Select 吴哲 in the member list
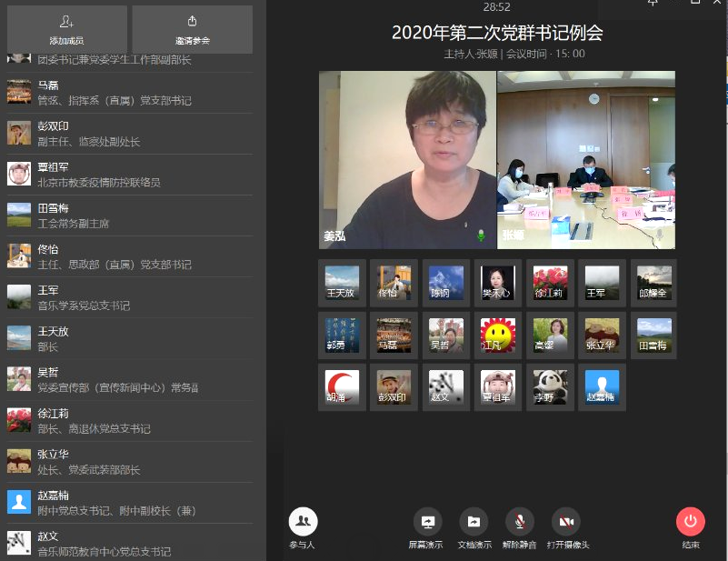Screen dimensions: 728x561 [130, 380]
